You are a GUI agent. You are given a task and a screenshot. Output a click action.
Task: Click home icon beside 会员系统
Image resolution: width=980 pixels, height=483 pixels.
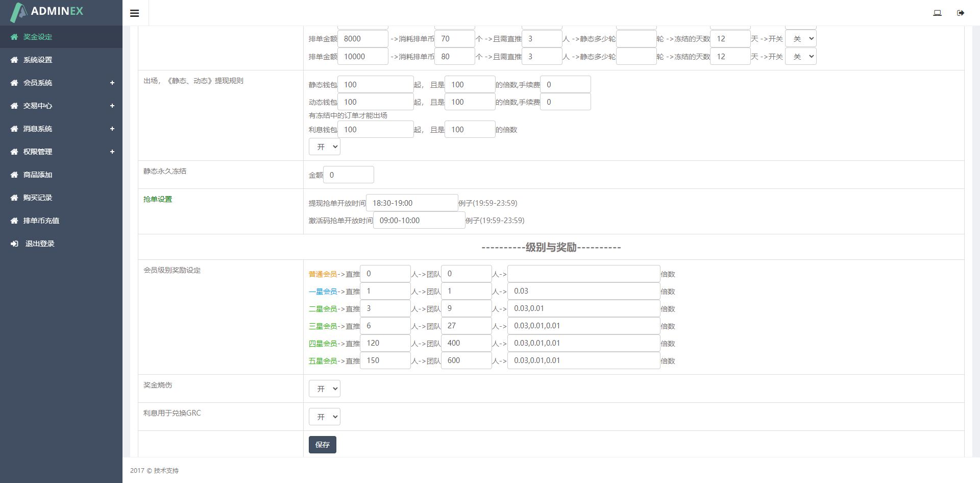[x=14, y=83]
